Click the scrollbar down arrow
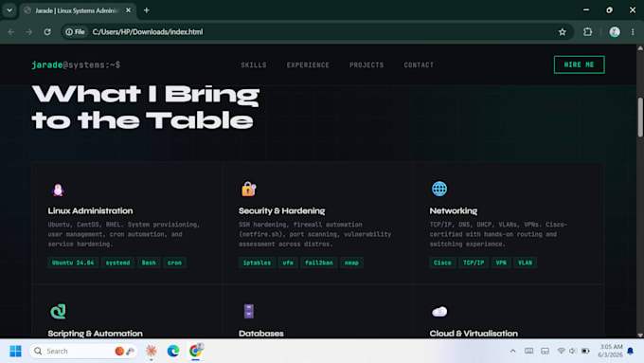Image resolution: width=644 pixels, height=363 pixels. (x=640, y=335)
